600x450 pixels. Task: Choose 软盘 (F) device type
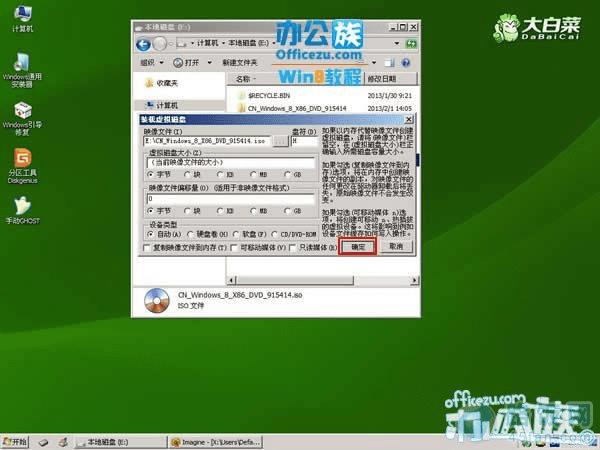point(249,234)
